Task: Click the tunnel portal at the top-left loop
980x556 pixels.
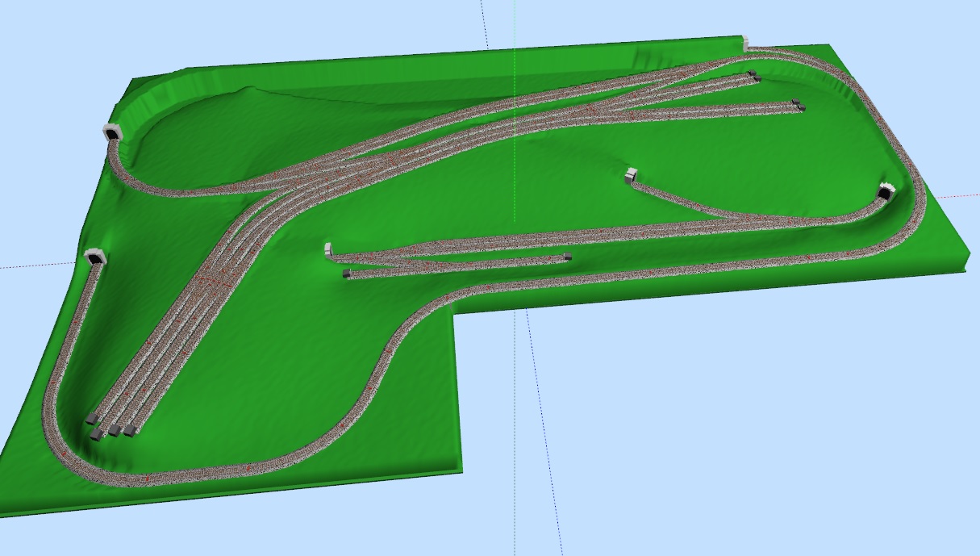Action: click(x=112, y=132)
